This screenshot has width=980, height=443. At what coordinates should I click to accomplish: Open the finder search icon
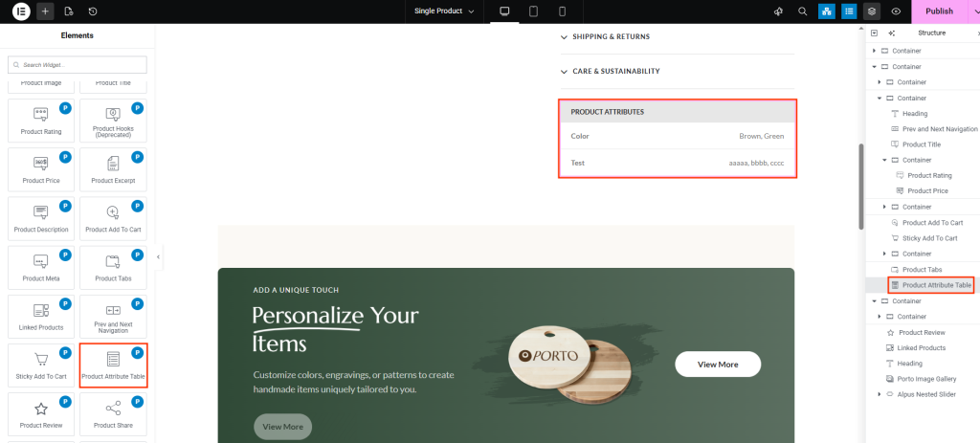(x=802, y=11)
